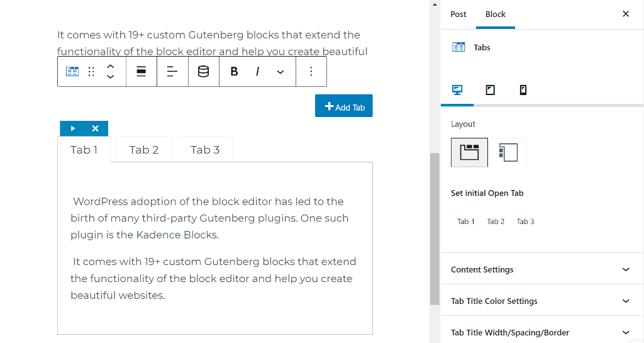The height and width of the screenshot is (343, 644).
Task: Toggle italic formatting
Action: point(257,72)
